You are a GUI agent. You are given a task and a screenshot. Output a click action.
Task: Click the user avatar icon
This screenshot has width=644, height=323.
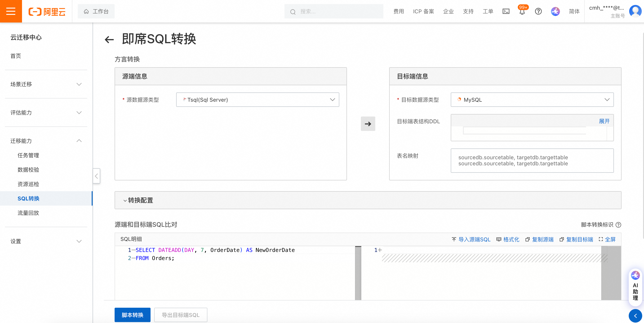pyautogui.click(x=635, y=11)
